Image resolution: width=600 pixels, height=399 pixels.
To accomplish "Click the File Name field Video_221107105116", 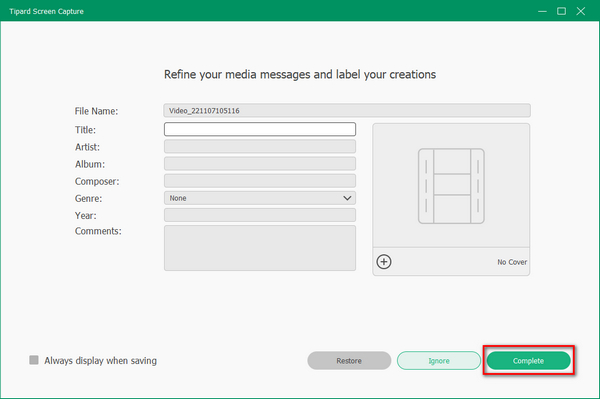I will tap(347, 111).
